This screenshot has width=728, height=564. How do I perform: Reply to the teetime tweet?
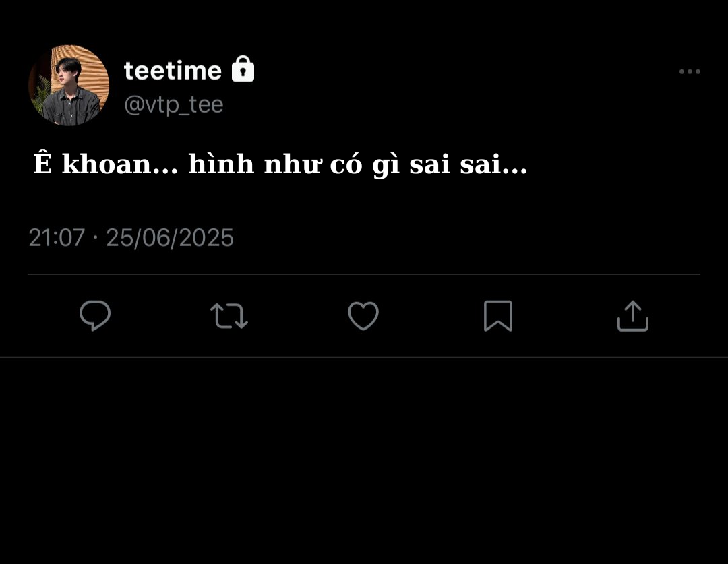pos(95,315)
